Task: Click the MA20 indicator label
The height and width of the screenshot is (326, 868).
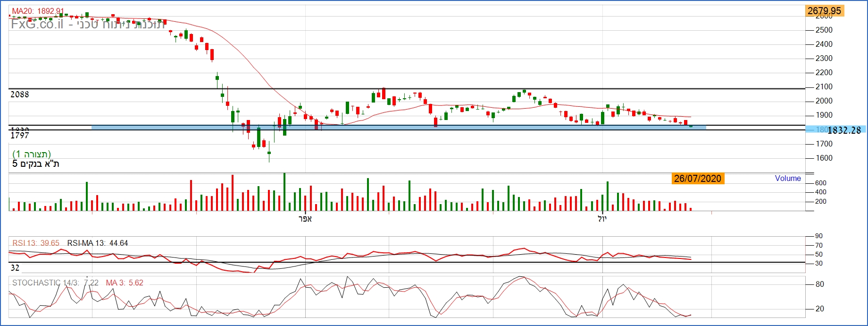Action: click(x=38, y=11)
